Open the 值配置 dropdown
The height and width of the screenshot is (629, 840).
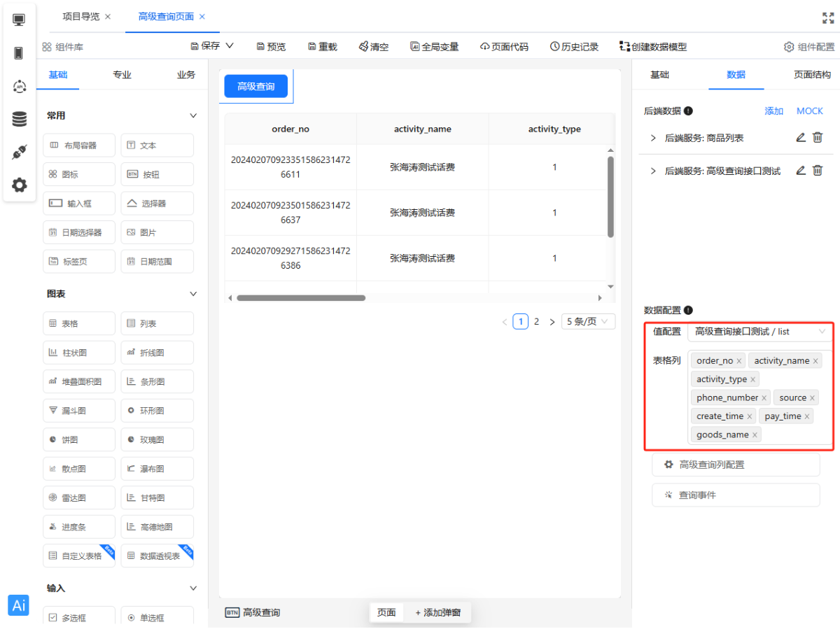click(759, 331)
